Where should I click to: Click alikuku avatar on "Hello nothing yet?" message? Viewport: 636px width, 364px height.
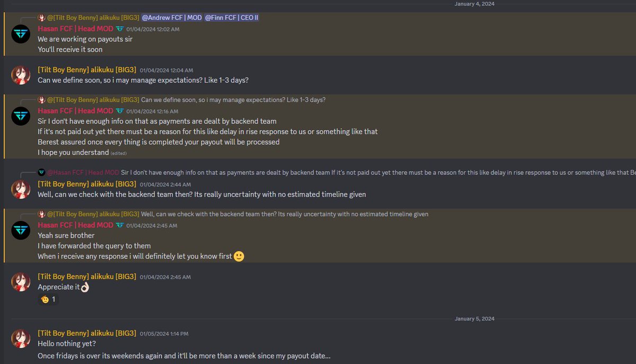point(21,339)
